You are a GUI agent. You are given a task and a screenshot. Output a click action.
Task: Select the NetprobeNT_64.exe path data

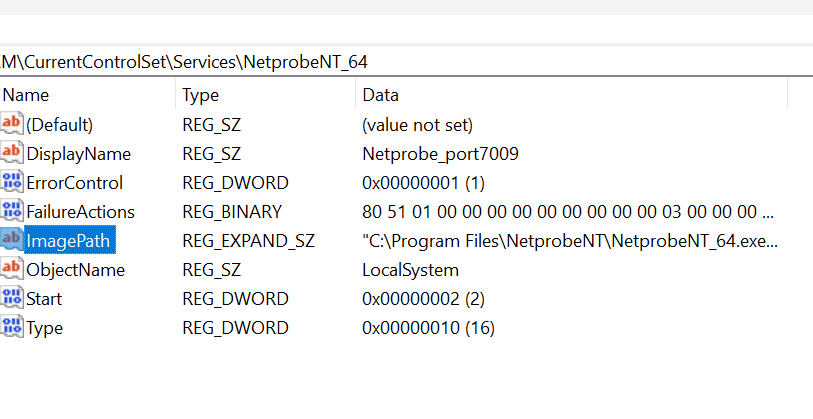coord(570,241)
